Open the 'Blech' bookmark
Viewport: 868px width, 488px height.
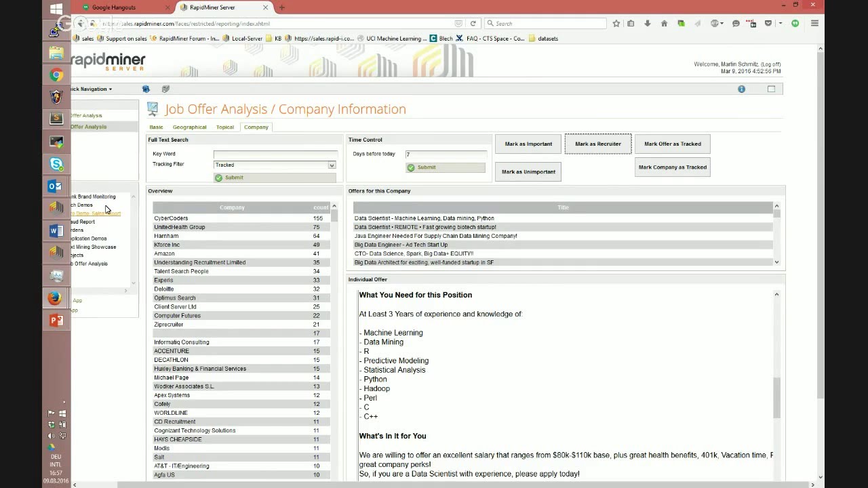[x=441, y=39]
